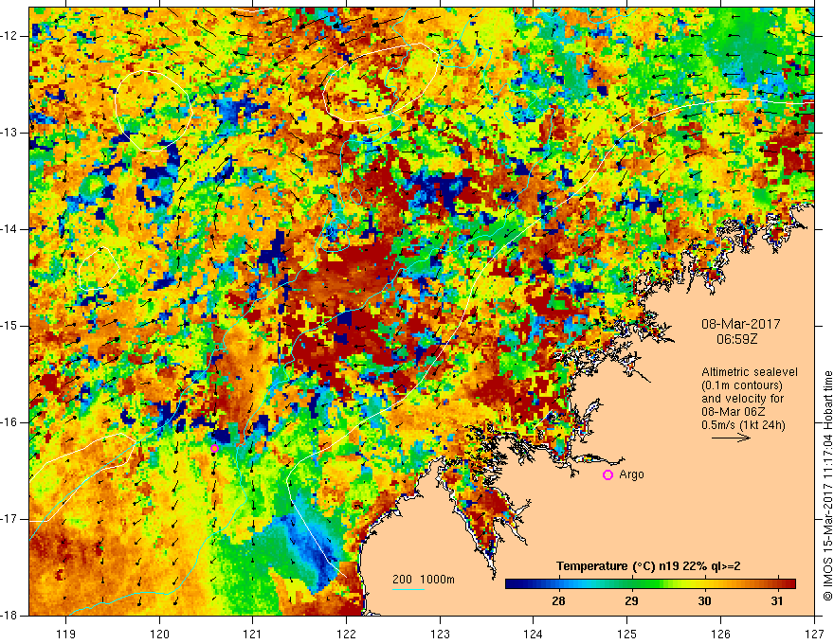Click the '08-Mar 06Z' text
Image resolution: width=834 pixels, height=644 pixels.
click(x=733, y=412)
